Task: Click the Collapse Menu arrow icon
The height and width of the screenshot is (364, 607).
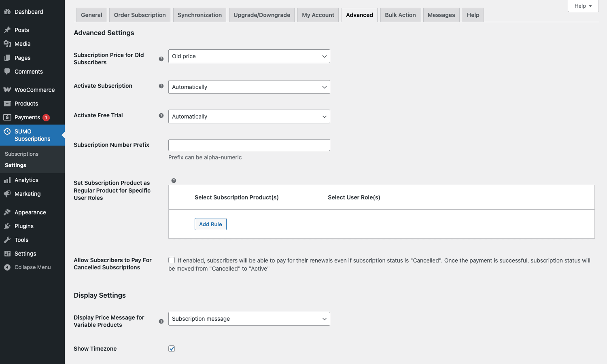Action: click(x=7, y=267)
